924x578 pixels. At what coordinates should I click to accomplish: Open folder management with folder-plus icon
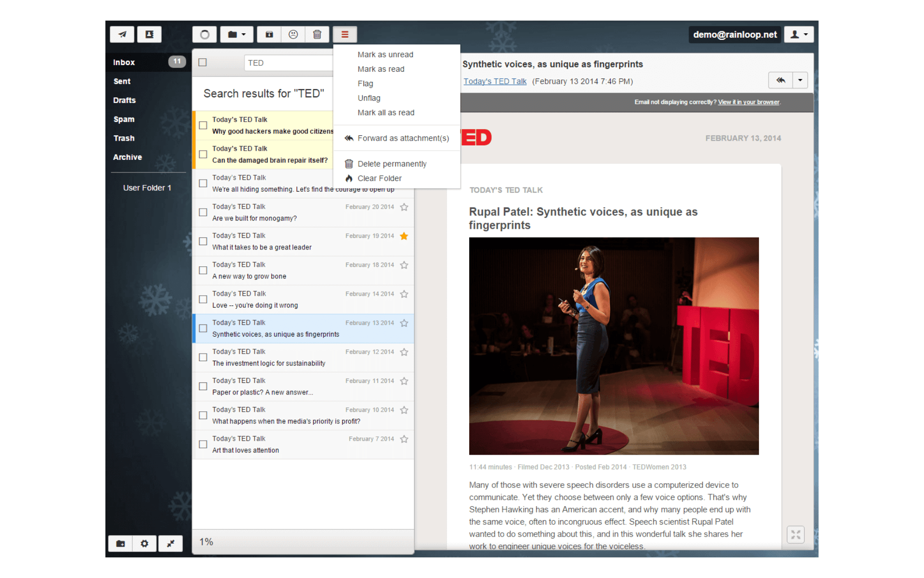120,543
